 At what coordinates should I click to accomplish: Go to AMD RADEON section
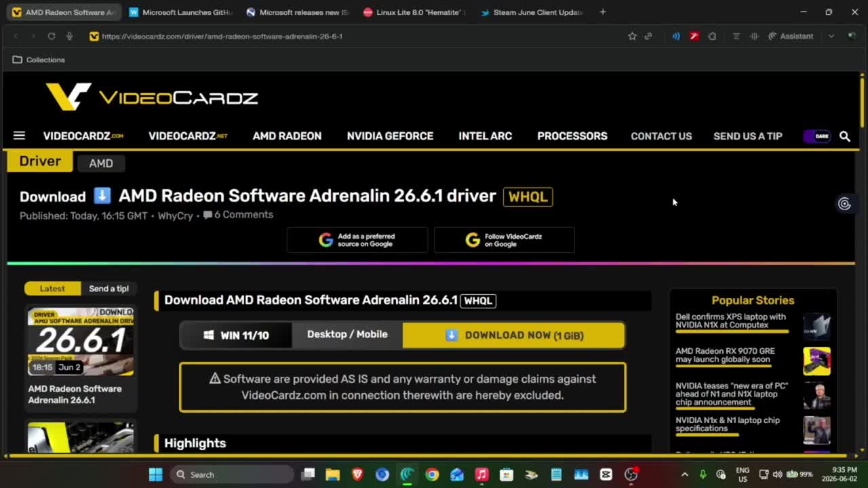coord(287,136)
